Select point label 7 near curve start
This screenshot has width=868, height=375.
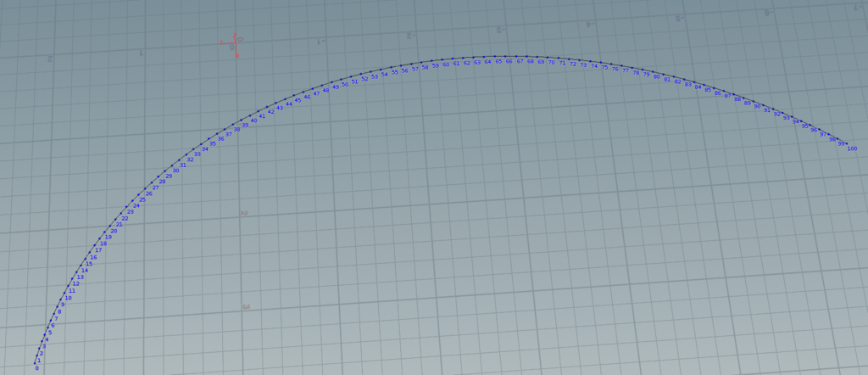coord(56,319)
